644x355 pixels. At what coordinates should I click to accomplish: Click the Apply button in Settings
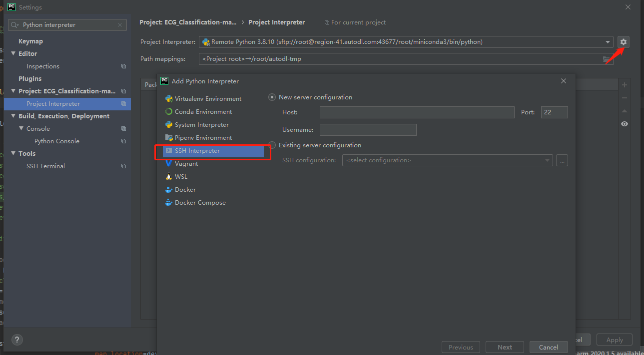tap(615, 340)
